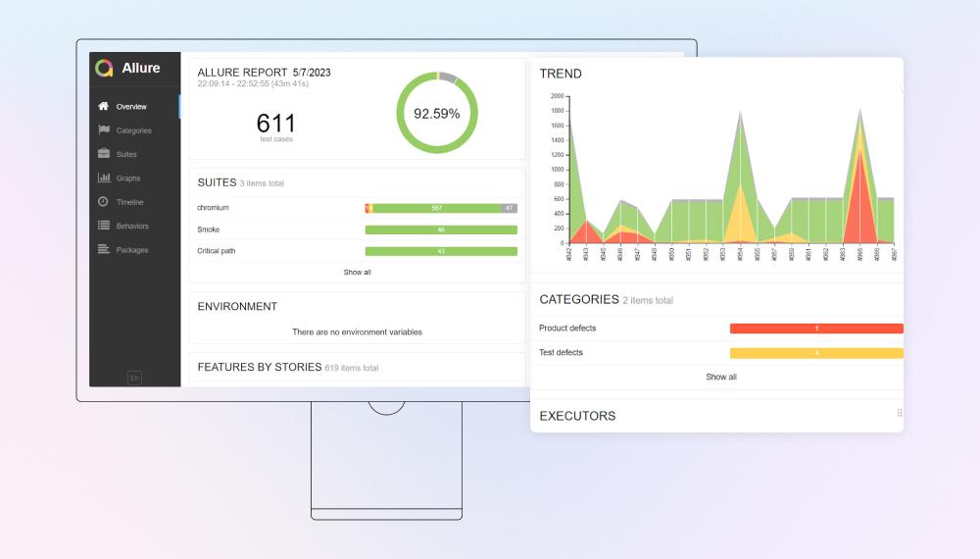Open the En language selector

click(x=134, y=378)
